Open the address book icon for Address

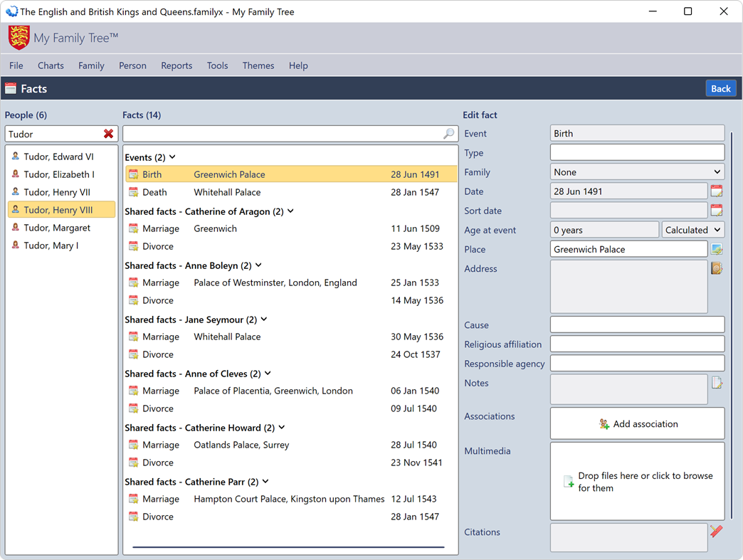[x=717, y=268]
